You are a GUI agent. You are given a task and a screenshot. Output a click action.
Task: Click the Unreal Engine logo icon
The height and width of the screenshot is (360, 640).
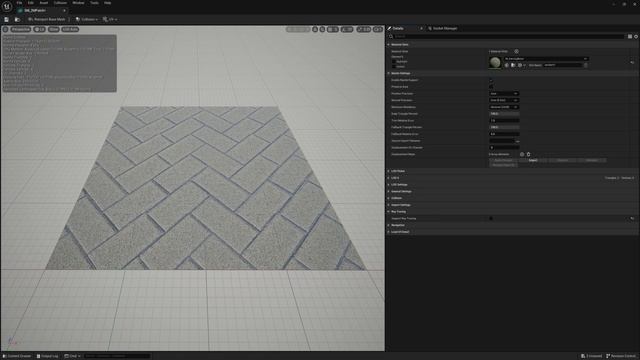coord(7,7)
